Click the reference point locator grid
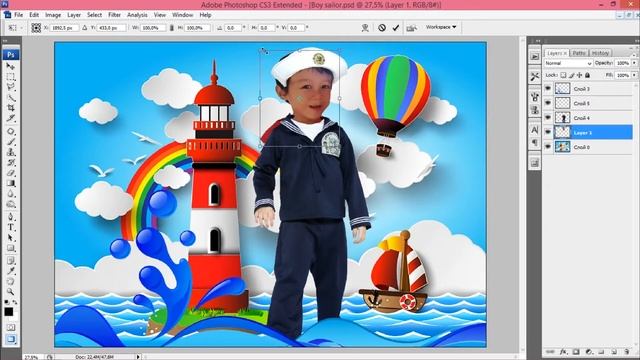640x360 pixels. click(x=36, y=28)
